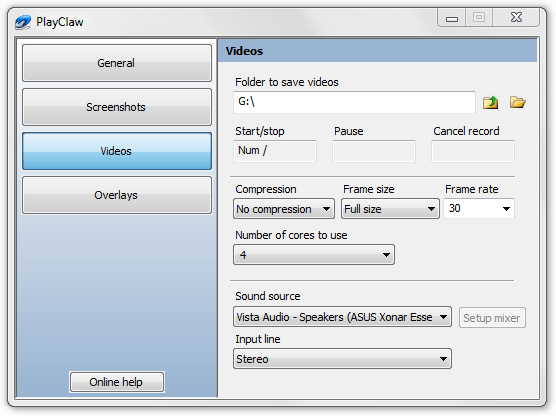Viewport: 556px width, 416px height.
Task: Switch to the Screenshots section
Action: [x=117, y=107]
